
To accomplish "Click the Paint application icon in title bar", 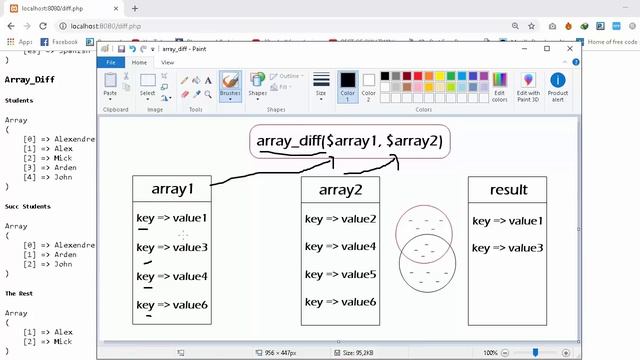I will (x=105, y=49).
